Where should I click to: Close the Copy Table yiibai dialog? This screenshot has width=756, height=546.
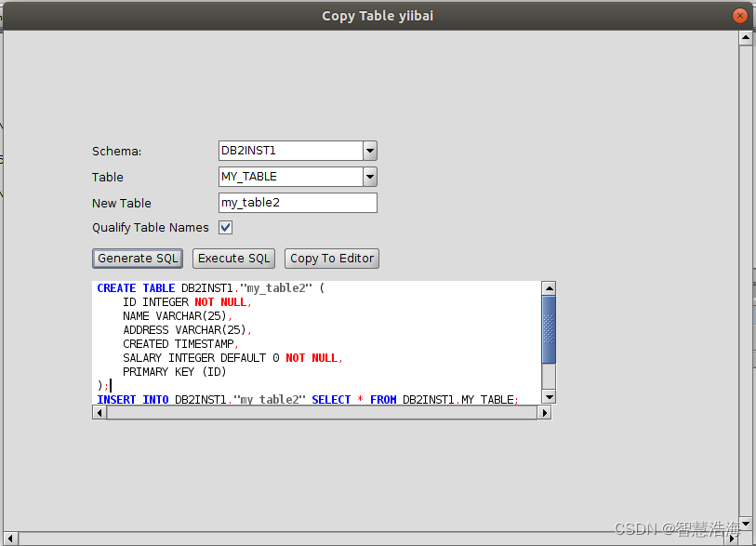[739, 15]
